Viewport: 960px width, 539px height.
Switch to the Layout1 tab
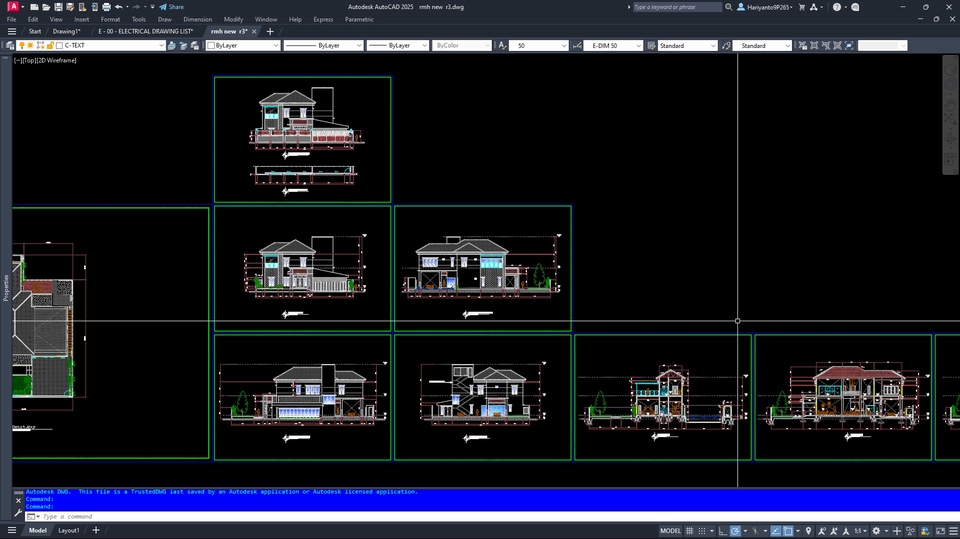[69, 530]
